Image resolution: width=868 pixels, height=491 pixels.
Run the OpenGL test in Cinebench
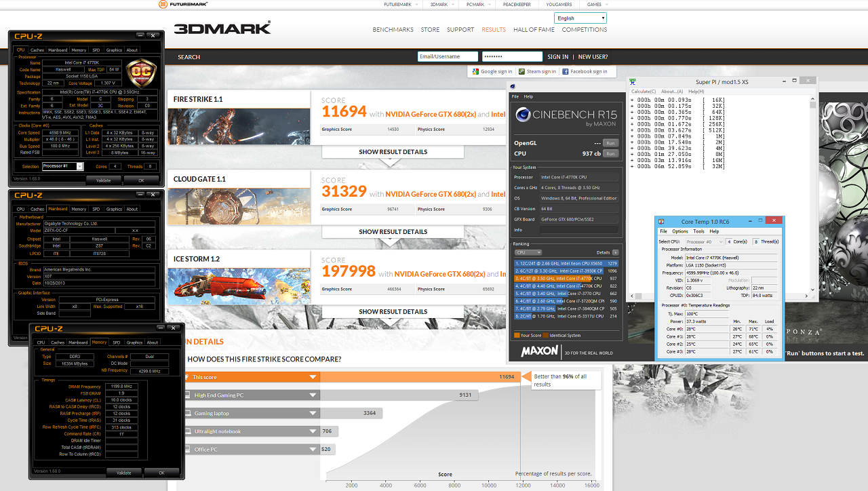pos(610,143)
